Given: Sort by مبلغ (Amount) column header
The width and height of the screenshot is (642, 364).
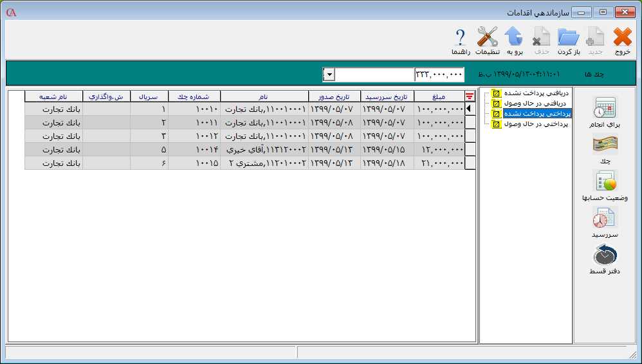Looking at the screenshot, I should click(439, 96).
